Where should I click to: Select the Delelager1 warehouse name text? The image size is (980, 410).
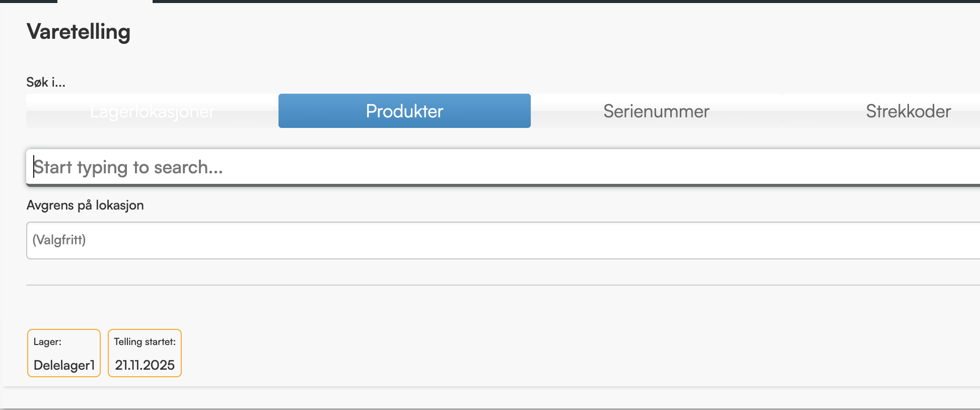(64, 365)
